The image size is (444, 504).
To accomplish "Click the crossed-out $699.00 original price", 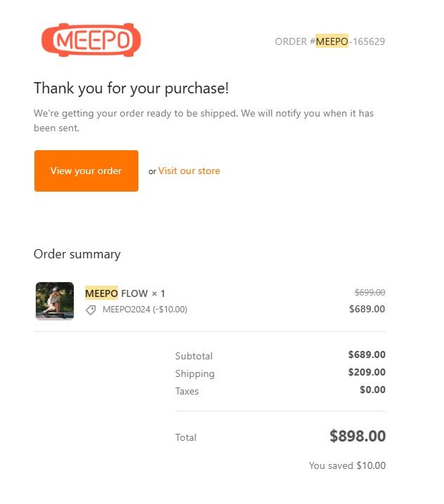I will tap(370, 293).
